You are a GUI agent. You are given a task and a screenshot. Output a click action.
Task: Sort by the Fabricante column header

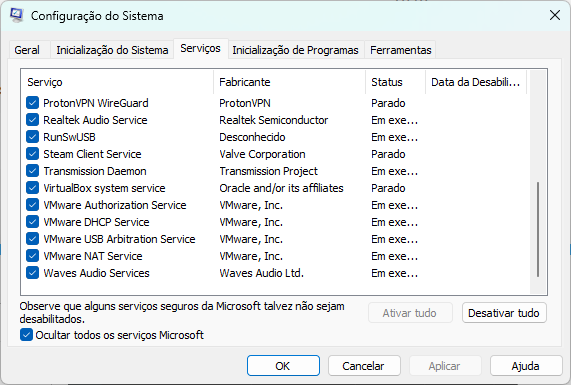pyautogui.click(x=290, y=82)
